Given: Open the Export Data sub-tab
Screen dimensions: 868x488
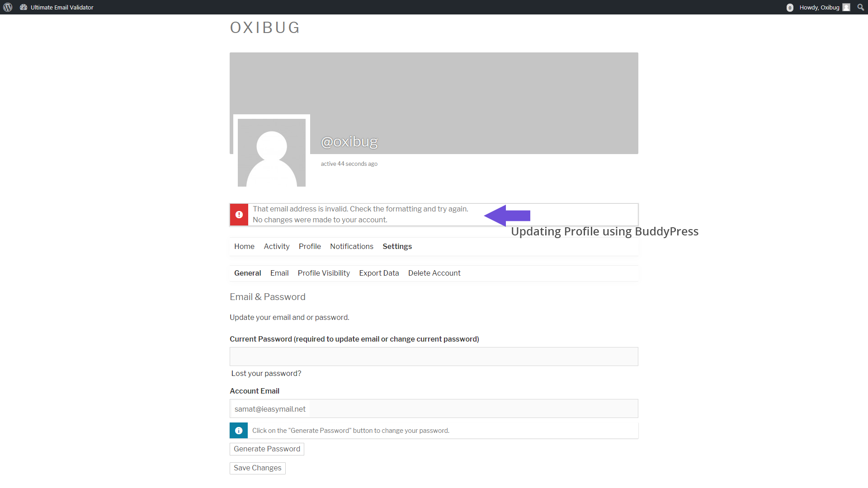Looking at the screenshot, I should click(379, 273).
